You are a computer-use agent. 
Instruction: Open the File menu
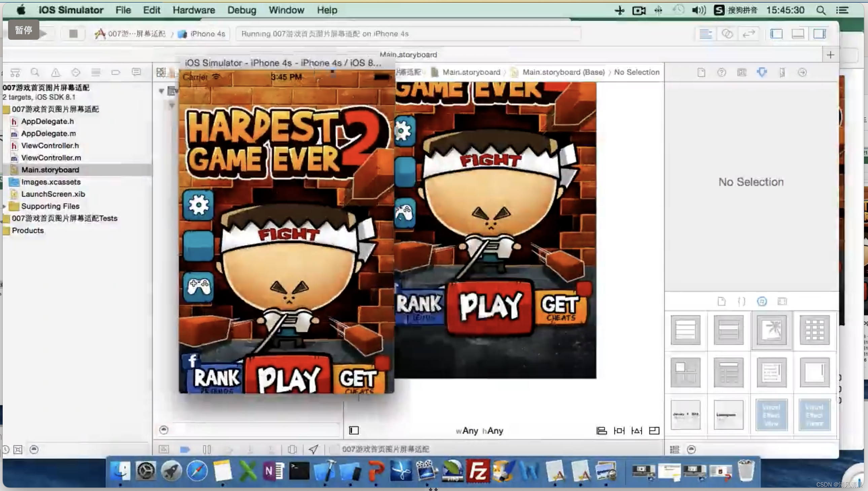(123, 10)
